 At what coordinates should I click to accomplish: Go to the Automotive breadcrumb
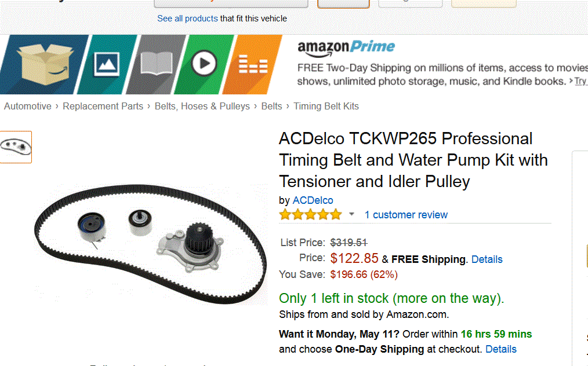tap(28, 107)
